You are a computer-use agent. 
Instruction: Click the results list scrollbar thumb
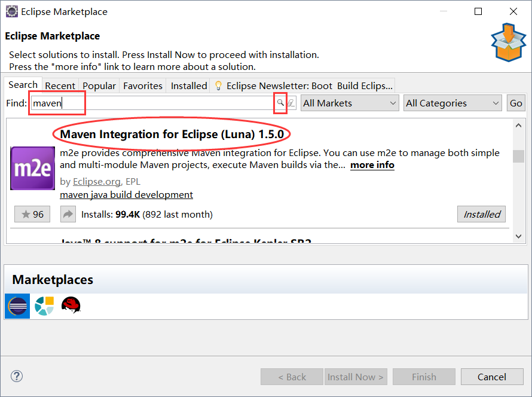tap(518, 156)
